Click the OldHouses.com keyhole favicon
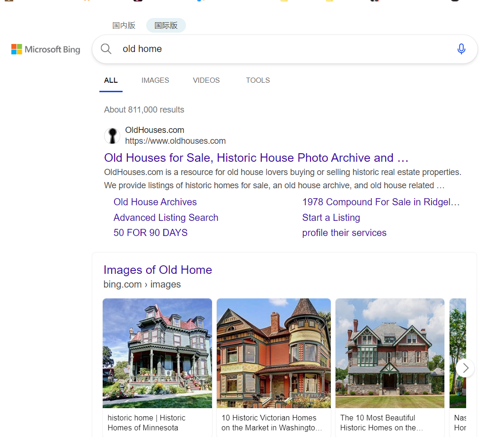Screen dimensions: 504x437 point(112,136)
